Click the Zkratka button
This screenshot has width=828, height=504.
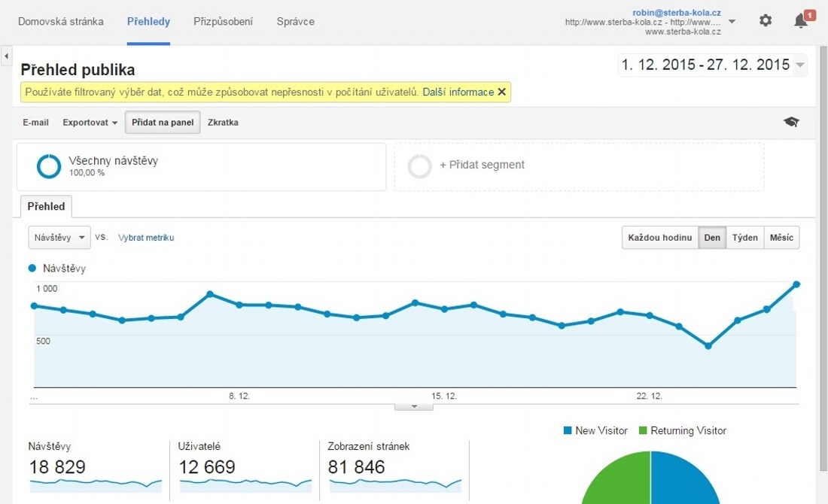223,123
